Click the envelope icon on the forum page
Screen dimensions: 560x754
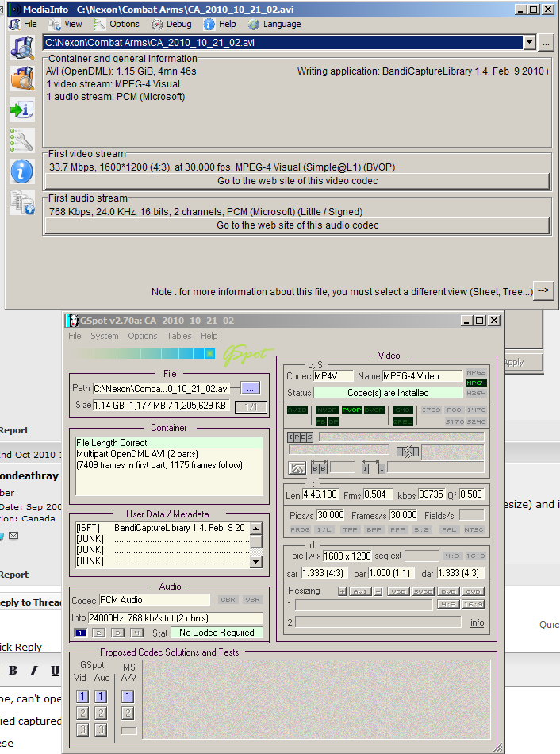(x=14, y=536)
